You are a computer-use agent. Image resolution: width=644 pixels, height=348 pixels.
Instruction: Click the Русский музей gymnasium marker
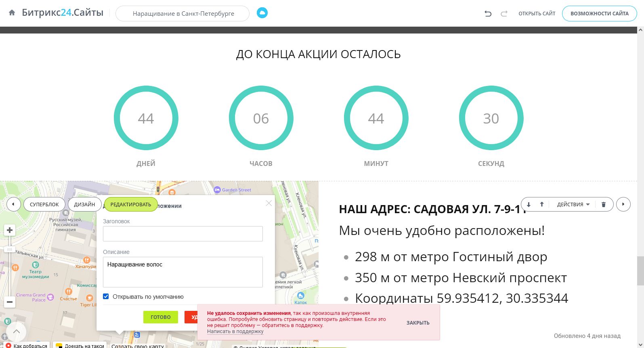click(66, 213)
